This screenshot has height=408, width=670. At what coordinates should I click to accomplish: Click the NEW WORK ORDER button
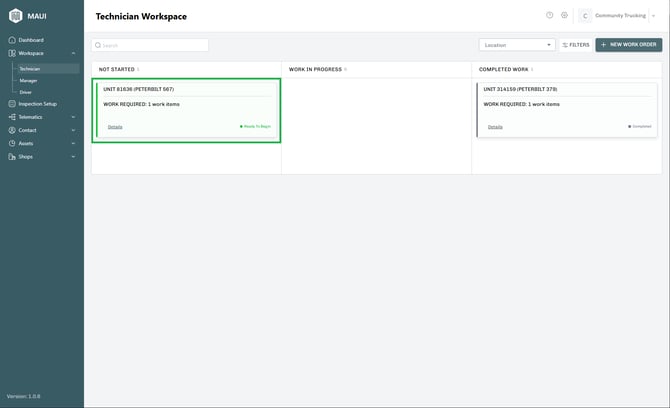pos(629,45)
